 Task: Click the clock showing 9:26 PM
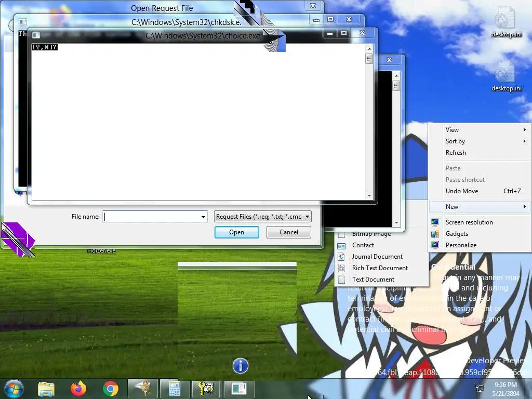(506, 385)
